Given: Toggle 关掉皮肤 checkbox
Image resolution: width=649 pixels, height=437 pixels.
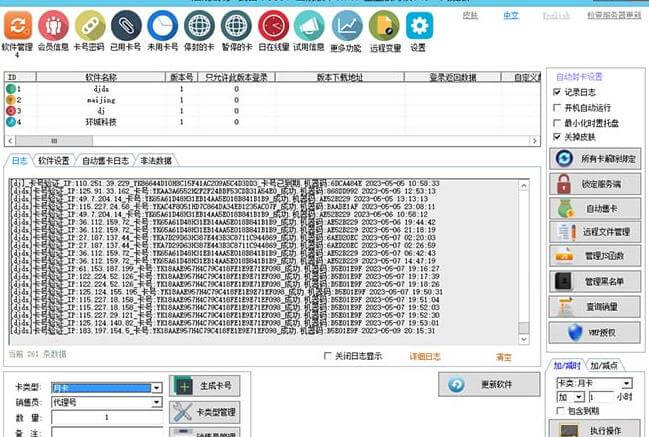Looking at the screenshot, I should (557, 137).
